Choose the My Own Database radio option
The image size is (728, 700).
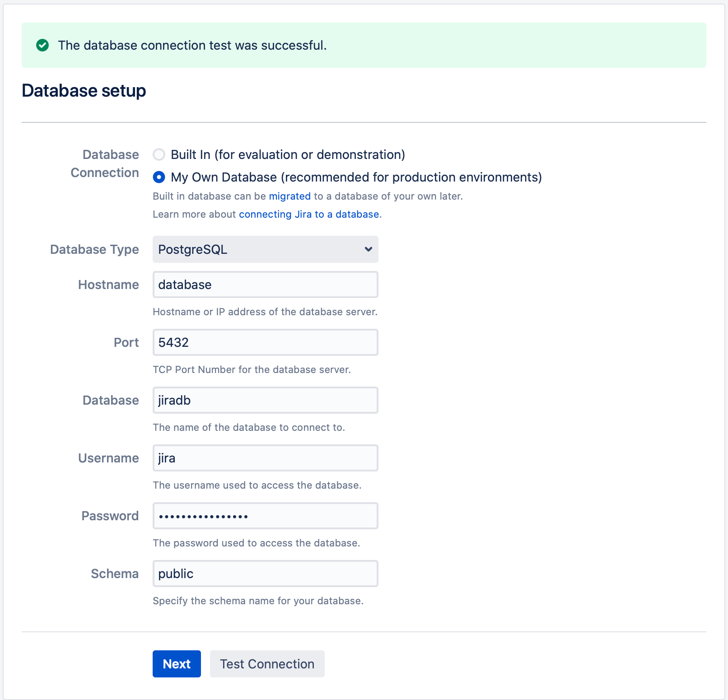(x=159, y=177)
